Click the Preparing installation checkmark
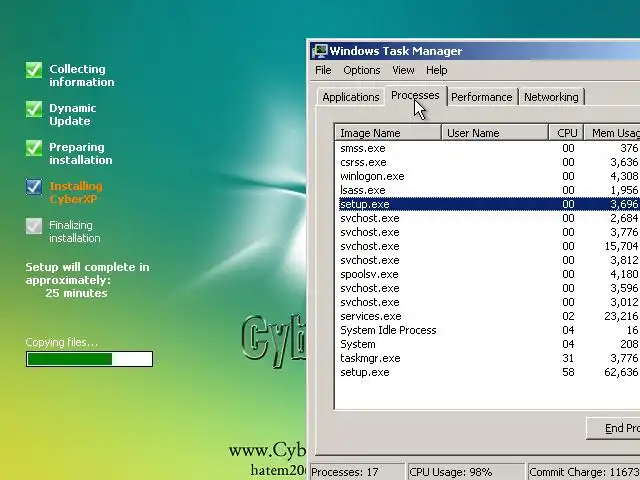 [34, 148]
